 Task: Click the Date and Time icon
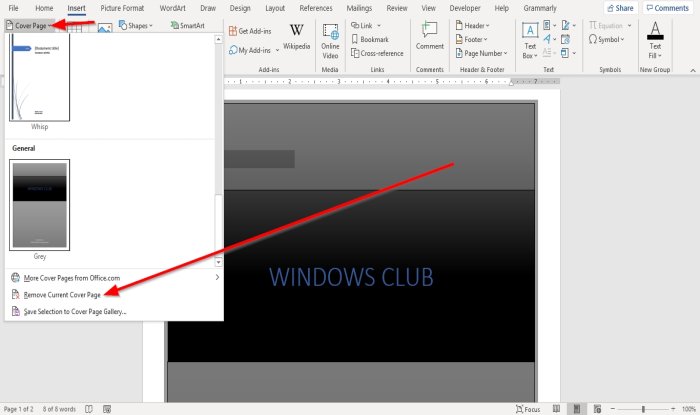565,39
